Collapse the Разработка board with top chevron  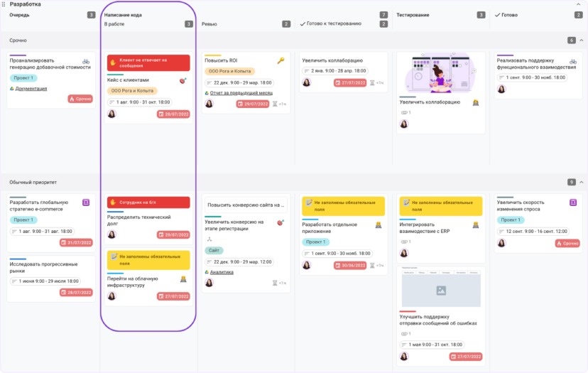tap(578, 4)
